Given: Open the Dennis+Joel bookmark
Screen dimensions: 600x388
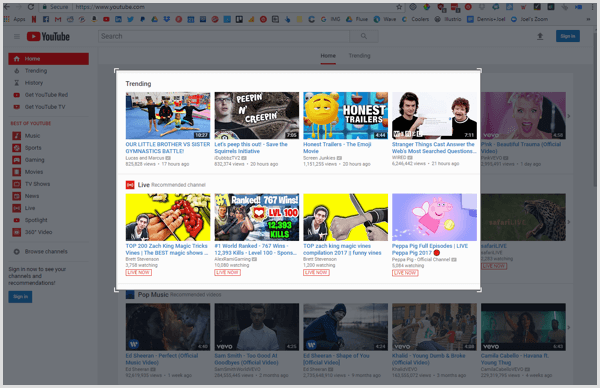Looking at the screenshot, I should pos(486,19).
